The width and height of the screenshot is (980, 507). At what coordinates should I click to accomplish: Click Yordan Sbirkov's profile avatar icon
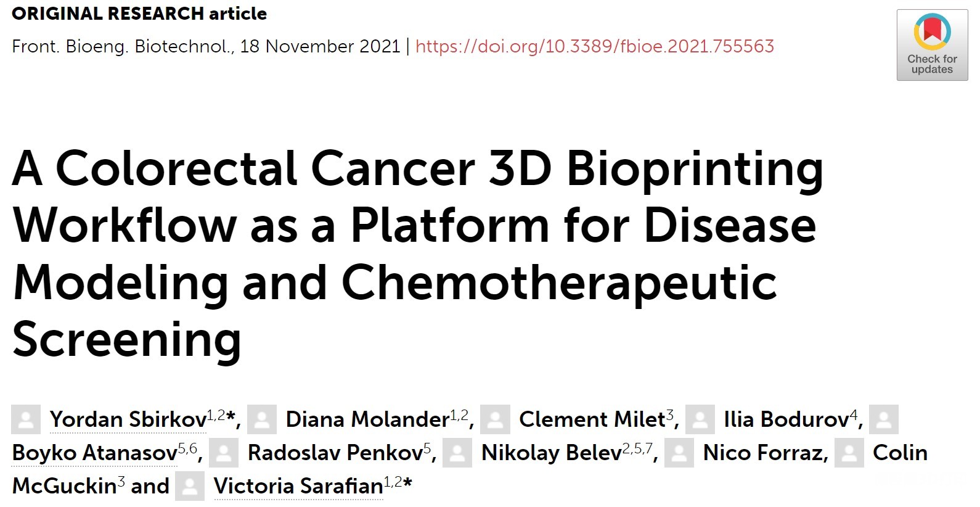click(26, 419)
